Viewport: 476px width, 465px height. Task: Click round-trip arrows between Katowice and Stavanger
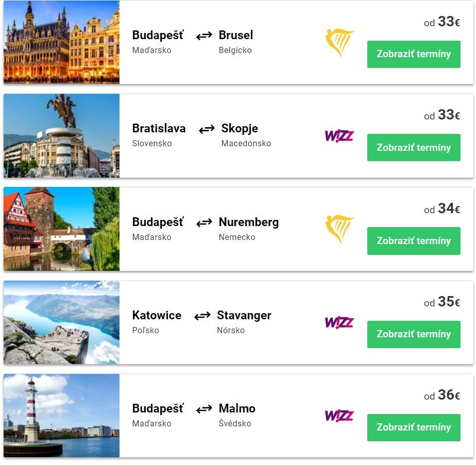coord(202,316)
